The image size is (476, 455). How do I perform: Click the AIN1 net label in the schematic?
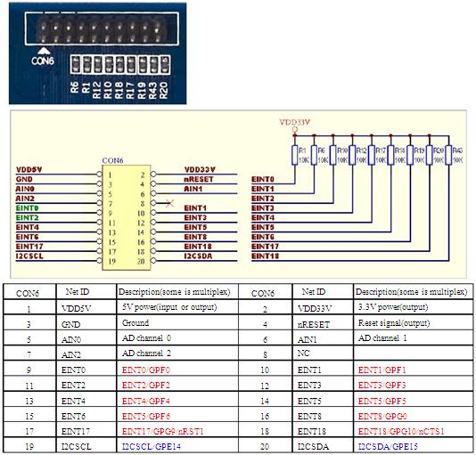tap(193, 189)
